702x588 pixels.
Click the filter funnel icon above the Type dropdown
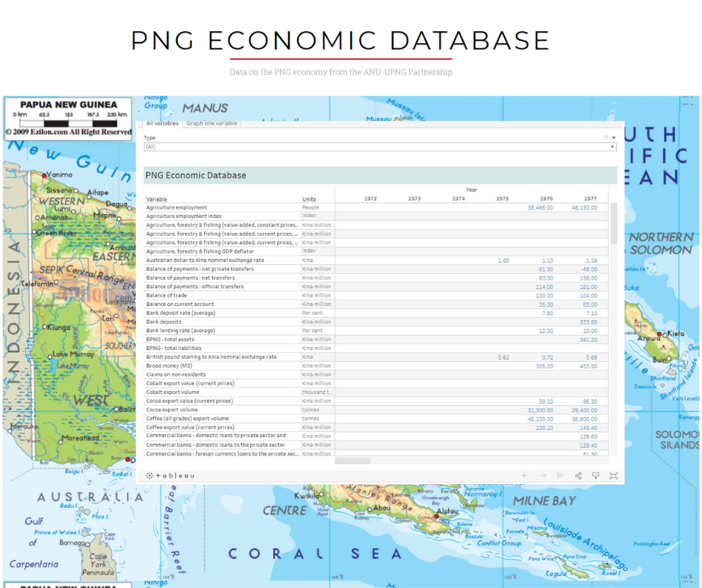pos(606,137)
